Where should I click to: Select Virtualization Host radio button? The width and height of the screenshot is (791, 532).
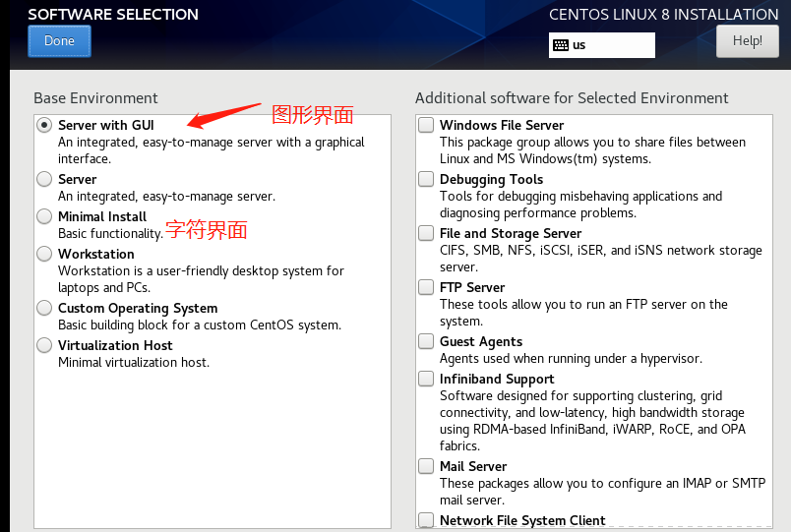point(44,345)
